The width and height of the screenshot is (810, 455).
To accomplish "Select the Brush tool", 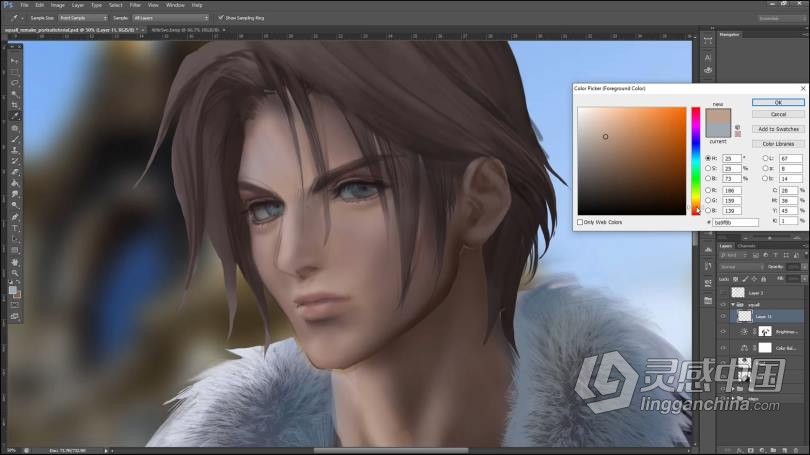I will coord(14,138).
